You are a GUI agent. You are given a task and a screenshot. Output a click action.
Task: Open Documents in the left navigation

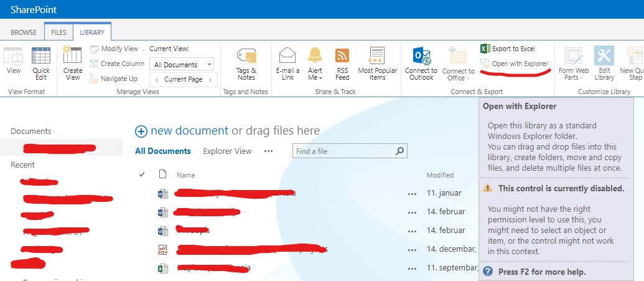(31, 131)
